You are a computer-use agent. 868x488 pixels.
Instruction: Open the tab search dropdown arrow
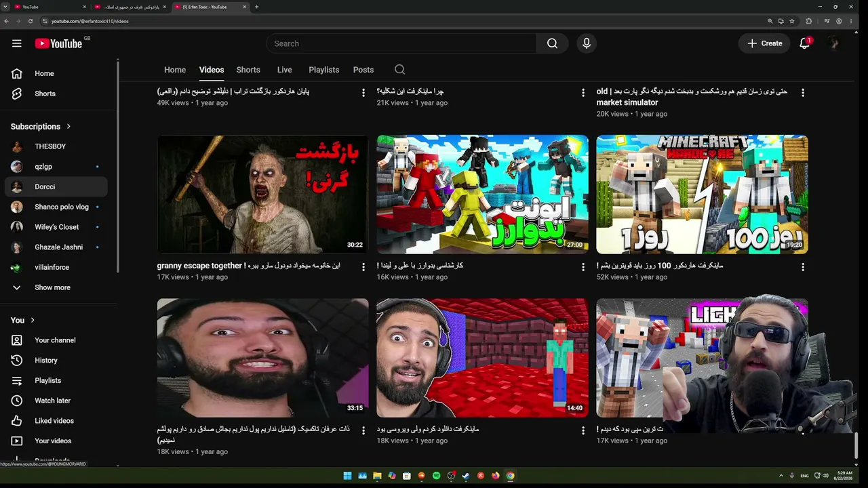pos(5,7)
